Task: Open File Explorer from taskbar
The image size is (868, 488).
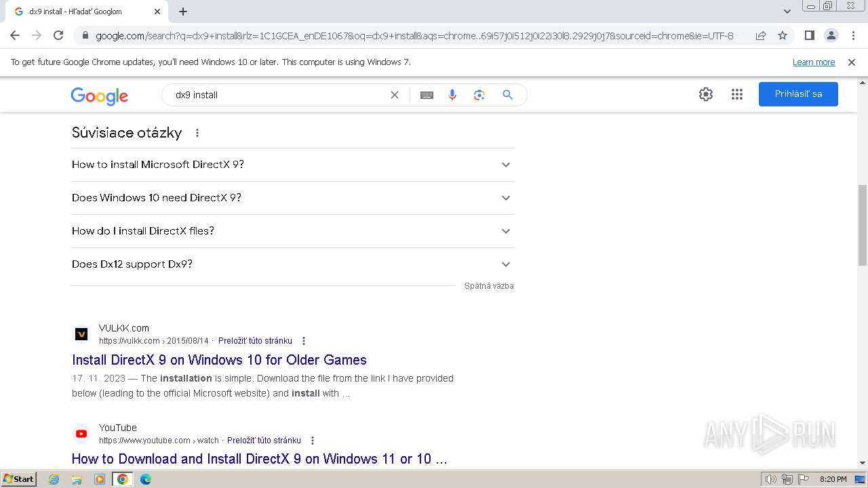Action: click(x=77, y=479)
